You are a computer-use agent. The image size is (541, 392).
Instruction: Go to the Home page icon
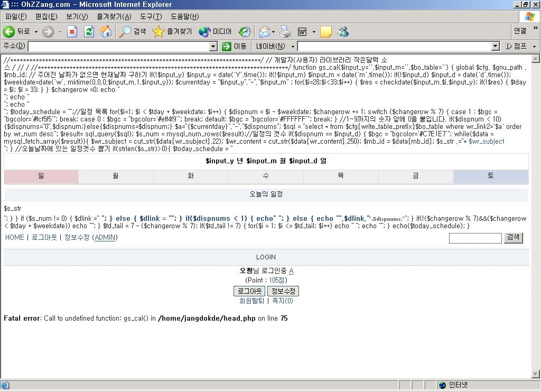point(106,32)
